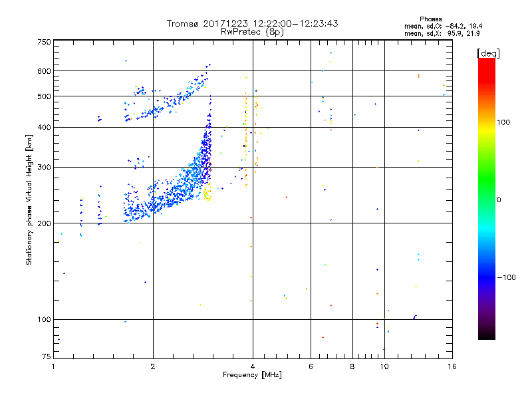The image size is (532, 399).
Task: Click the y-axis '100' tick label
Action: click(x=44, y=319)
